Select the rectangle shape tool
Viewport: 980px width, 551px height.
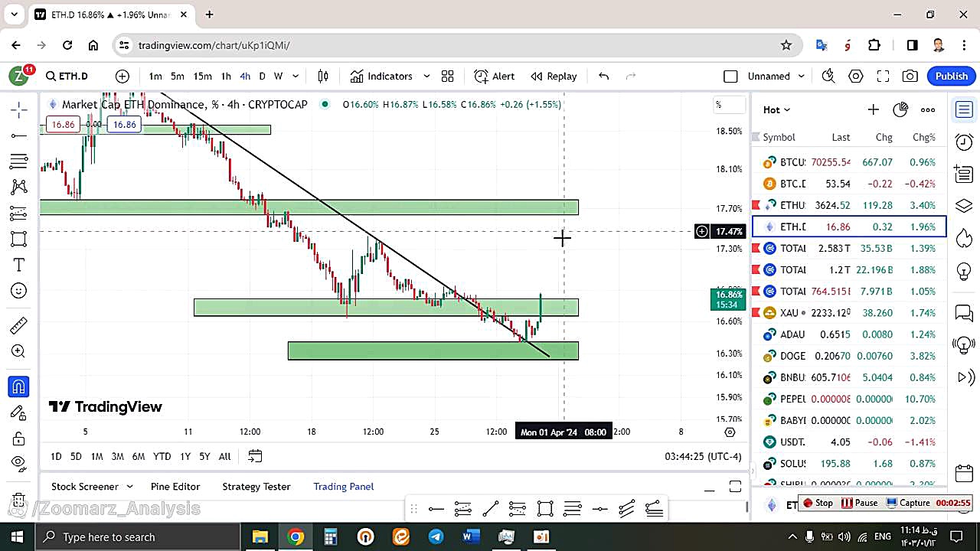pyautogui.click(x=19, y=239)
